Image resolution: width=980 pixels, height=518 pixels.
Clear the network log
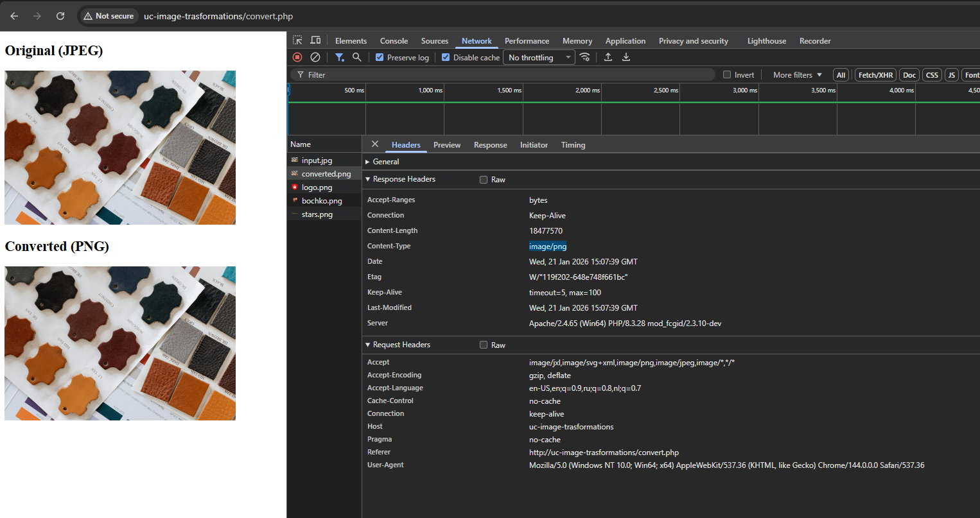coord(315,57)
